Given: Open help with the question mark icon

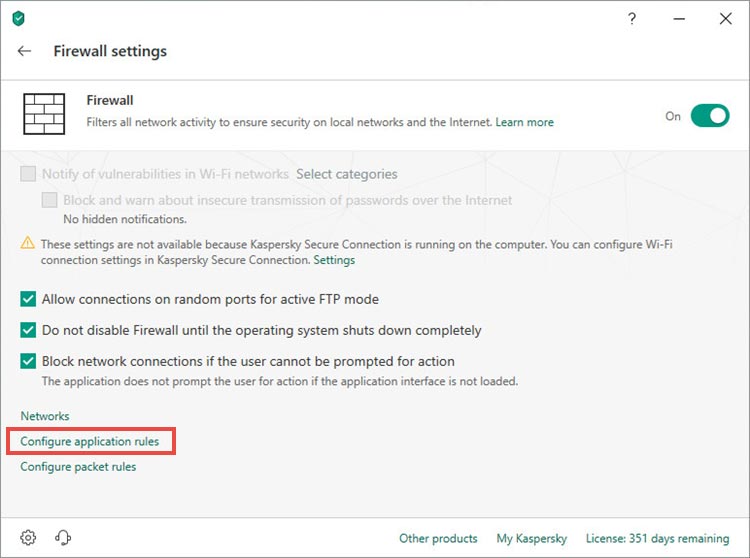Looking at the screenshot, I should point(632,19).
